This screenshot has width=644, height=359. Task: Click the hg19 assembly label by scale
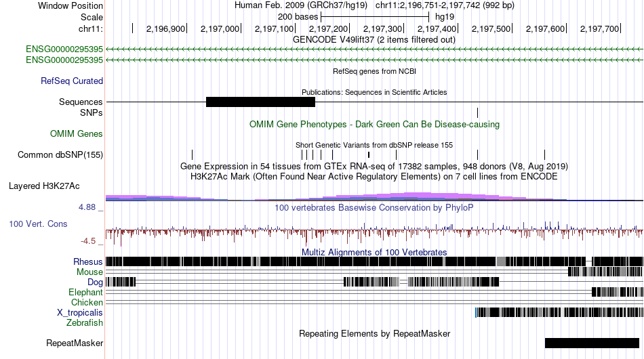[445, 17]
